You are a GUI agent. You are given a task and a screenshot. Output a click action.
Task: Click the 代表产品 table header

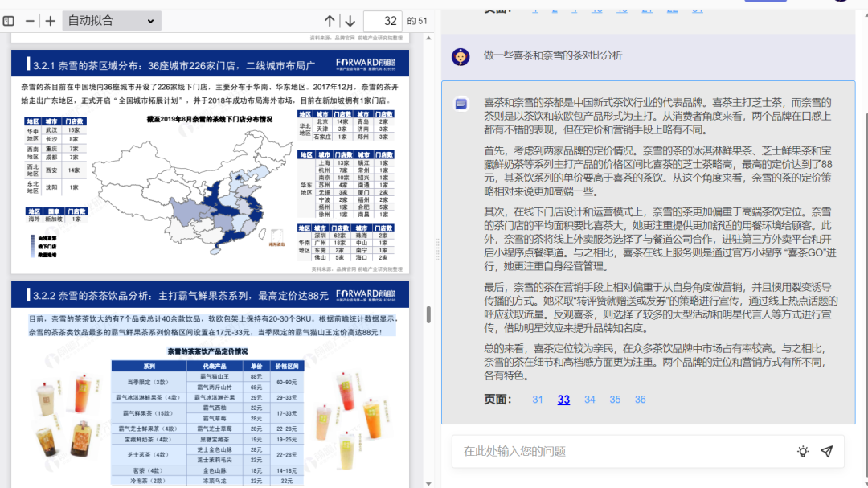click(x=215, y=366)
